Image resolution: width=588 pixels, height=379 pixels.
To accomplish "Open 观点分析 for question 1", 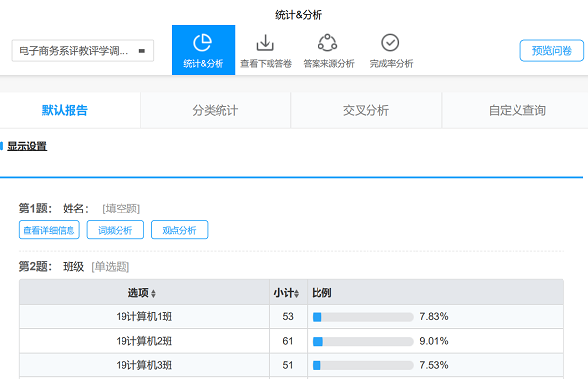I will point(179,230).
